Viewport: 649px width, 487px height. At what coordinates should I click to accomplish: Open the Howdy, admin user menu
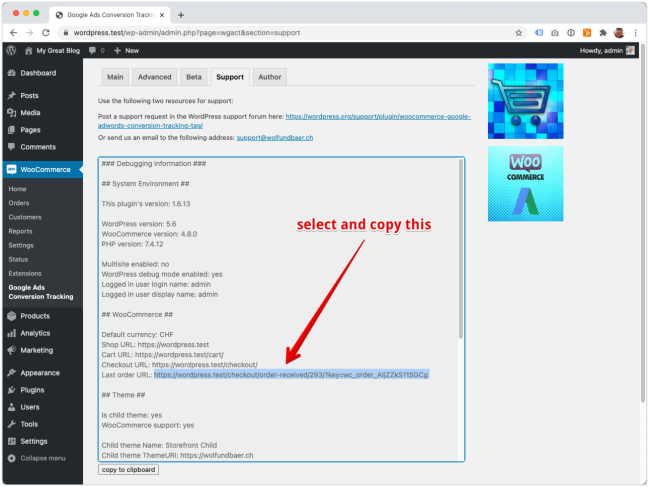(607, 50)
